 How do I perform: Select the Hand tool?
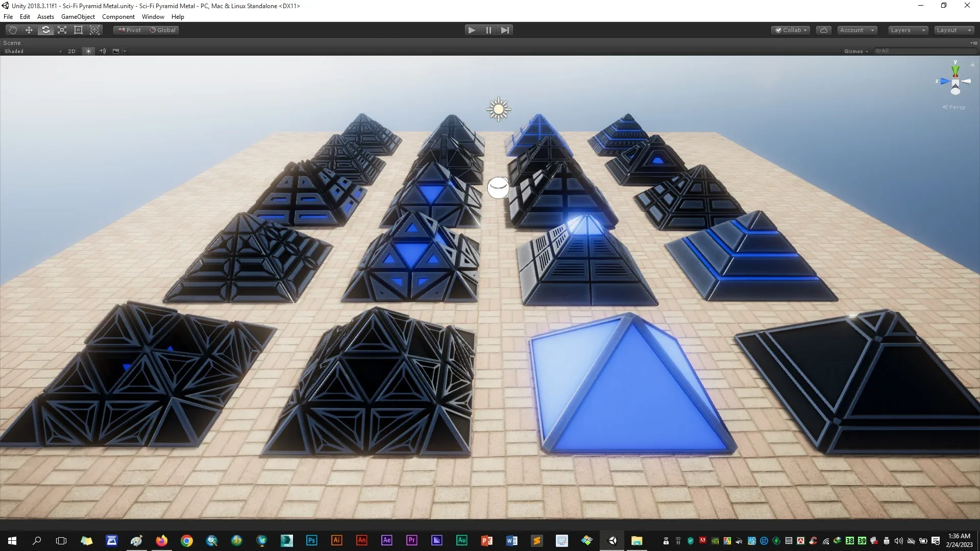point(13,30)
